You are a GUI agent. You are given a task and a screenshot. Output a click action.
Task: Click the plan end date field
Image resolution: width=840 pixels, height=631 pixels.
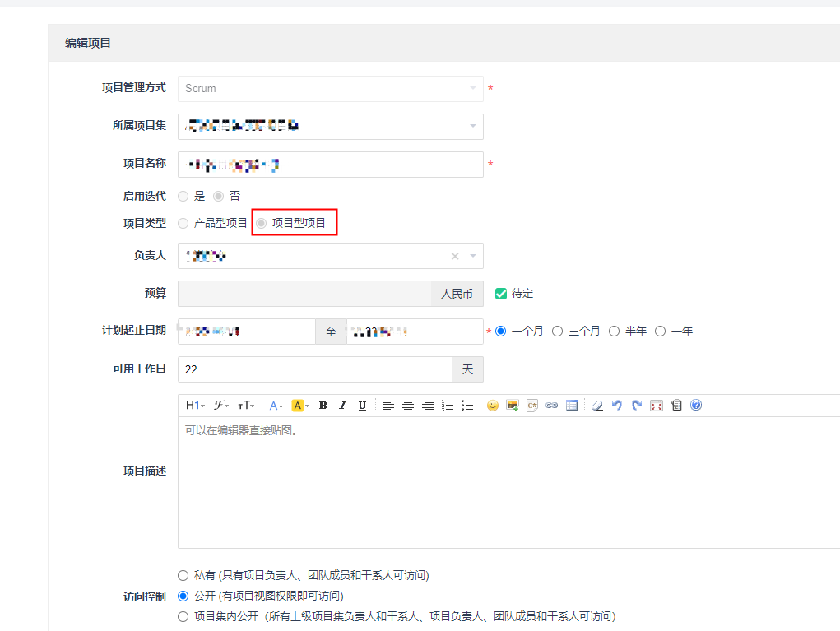415,332
